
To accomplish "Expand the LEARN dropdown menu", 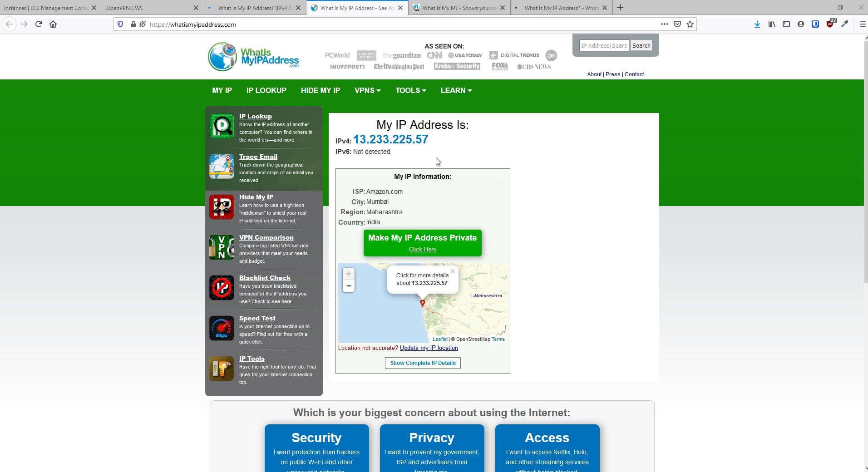I will (456, 90).
